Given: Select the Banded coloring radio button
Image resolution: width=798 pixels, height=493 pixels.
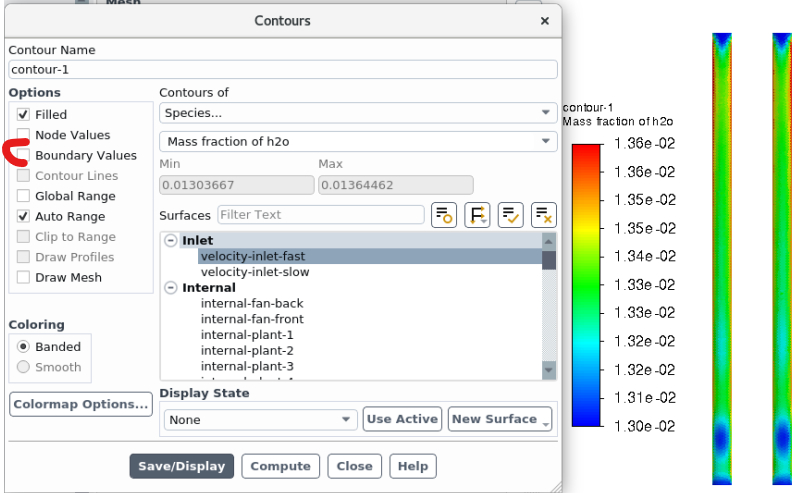Looking at the screenshot, I should pyautogui.click(x=24, y=346).
